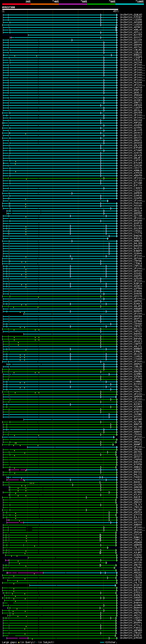The image size is (146, 644).
Task: Select the UniRef100_O42248 label
Action: [131, 63]
